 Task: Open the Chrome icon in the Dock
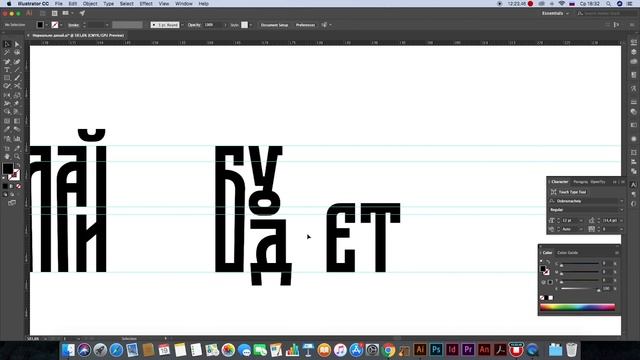(x=389, y=350)
